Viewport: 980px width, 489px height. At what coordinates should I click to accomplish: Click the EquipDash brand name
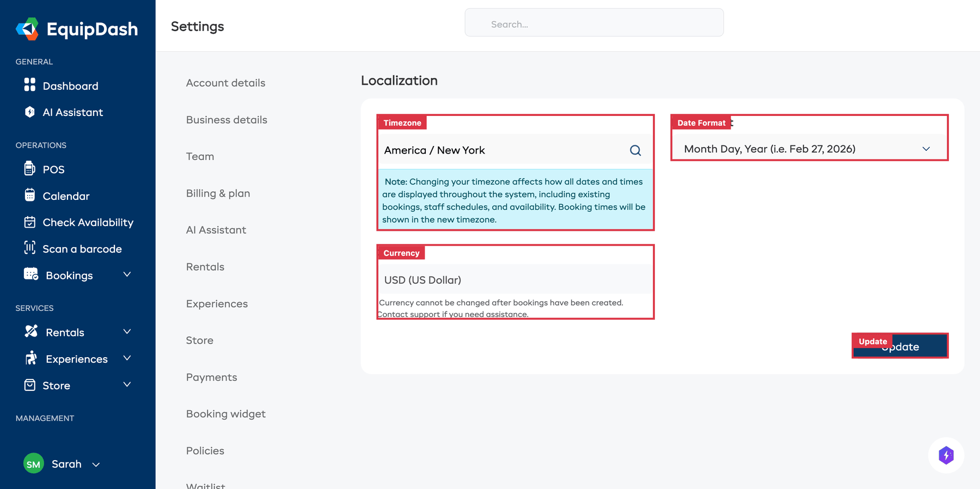coord(92,29)
